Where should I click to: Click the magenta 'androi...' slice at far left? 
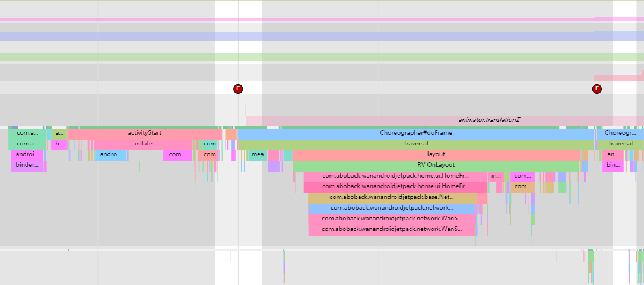click(x=27, y=155)
